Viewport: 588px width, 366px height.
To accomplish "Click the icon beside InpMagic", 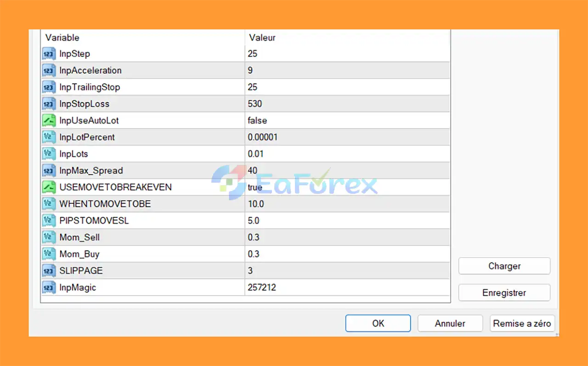I will point(49,287).
